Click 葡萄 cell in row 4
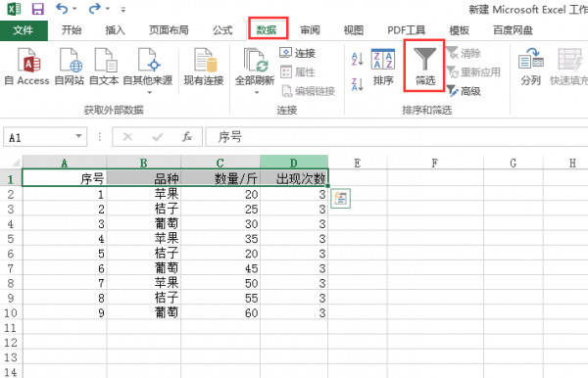The image size is (588, 378). coord(144,223)
